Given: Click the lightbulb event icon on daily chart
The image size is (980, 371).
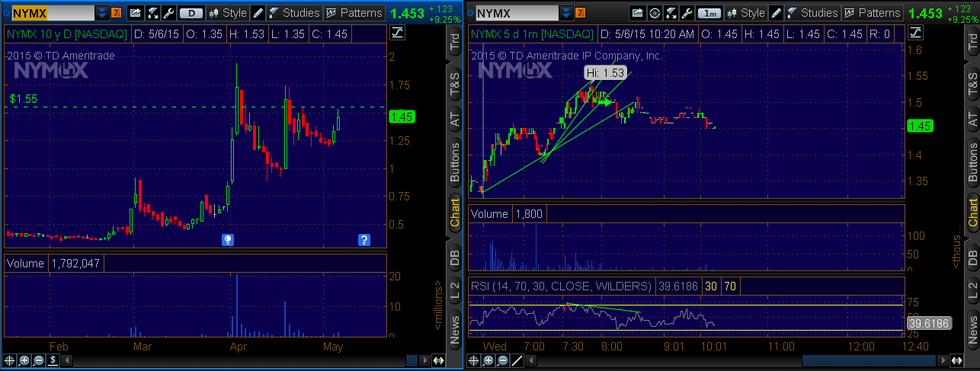Looking at the screenshot, I should click(x=228, y=240).
